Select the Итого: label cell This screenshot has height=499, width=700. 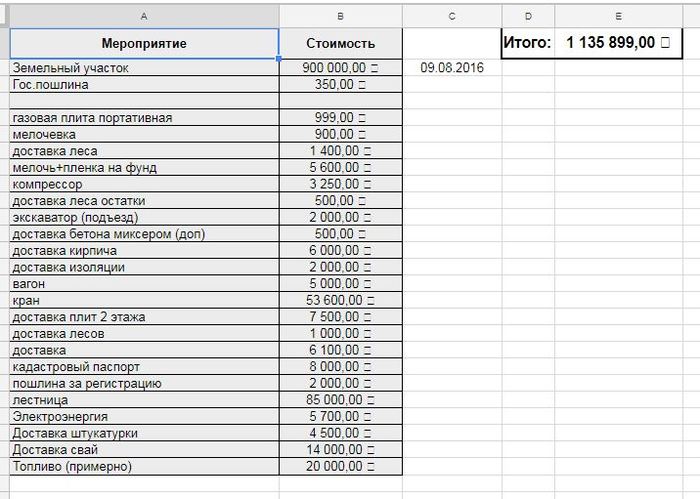[527, 43]
